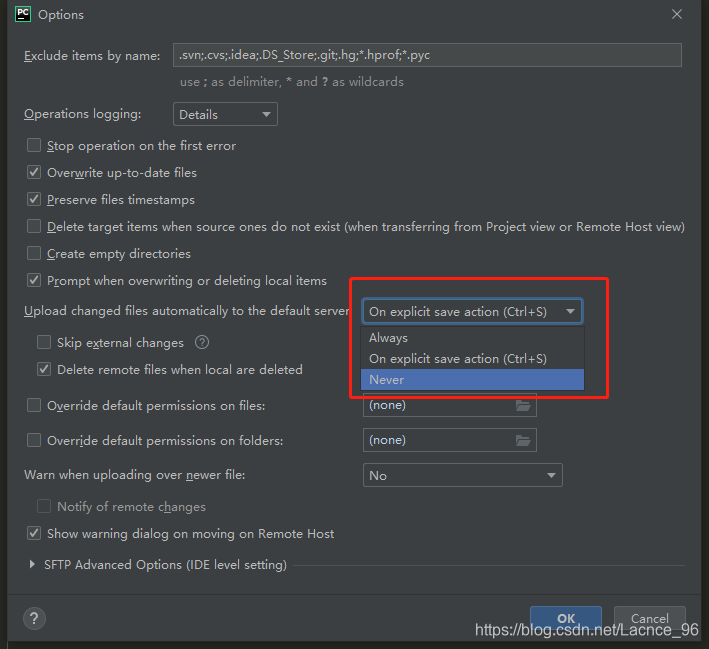Uncheck Show warning dialog on moving on Remote Host
709x649 pixels.
(x=34, y=533)
